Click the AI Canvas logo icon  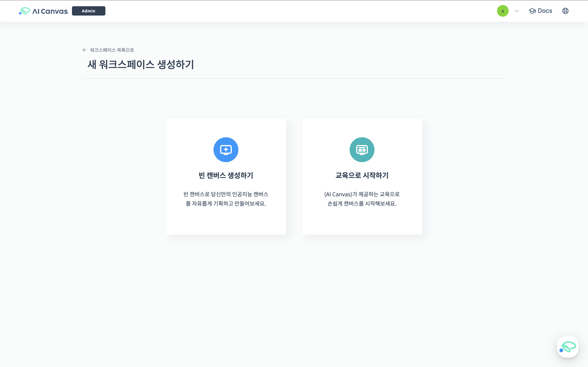[24, 11]
